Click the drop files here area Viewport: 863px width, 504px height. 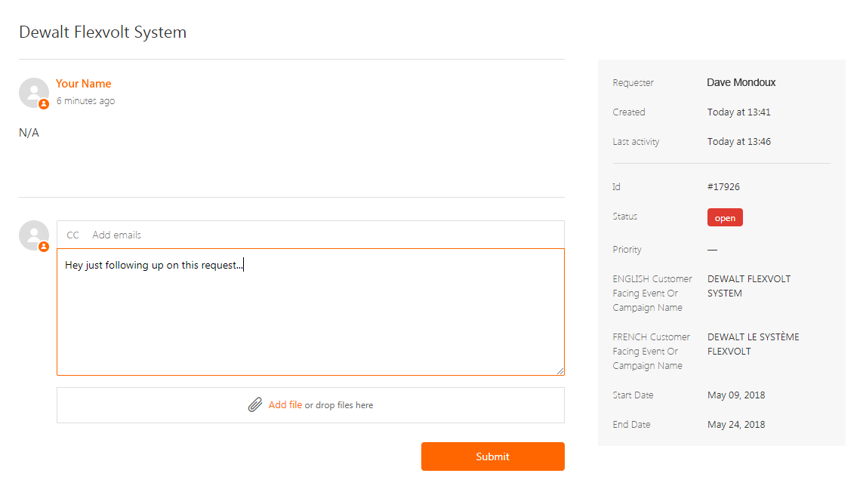coord(344,405)
